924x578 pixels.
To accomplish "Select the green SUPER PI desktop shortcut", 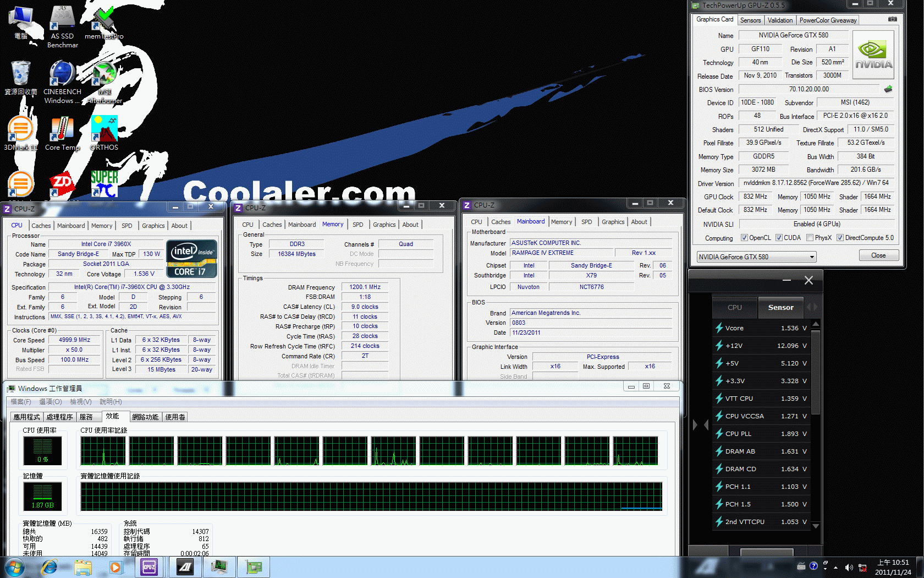I will click(x=104, y=184).
